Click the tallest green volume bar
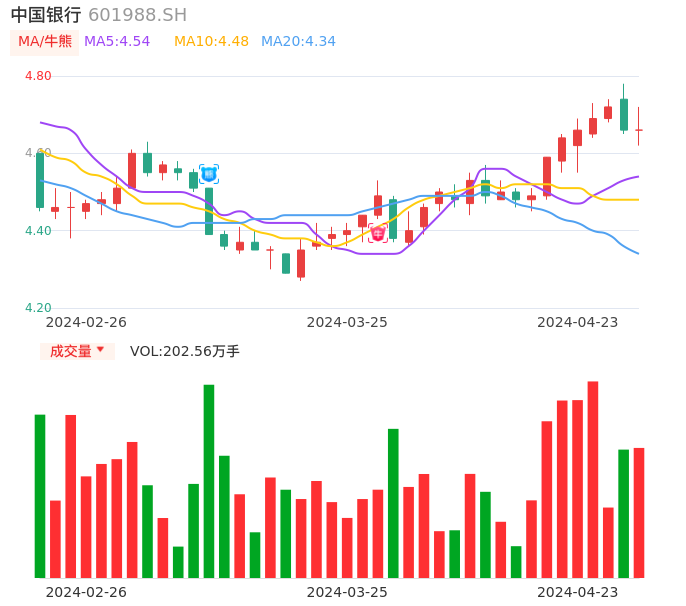Image resolution: width=686 pixels, height=606 pixels. click(209, 481)
